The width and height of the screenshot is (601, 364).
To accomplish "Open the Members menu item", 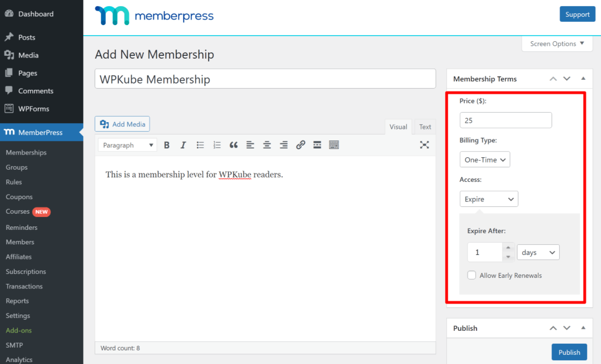I will point(20,242).
